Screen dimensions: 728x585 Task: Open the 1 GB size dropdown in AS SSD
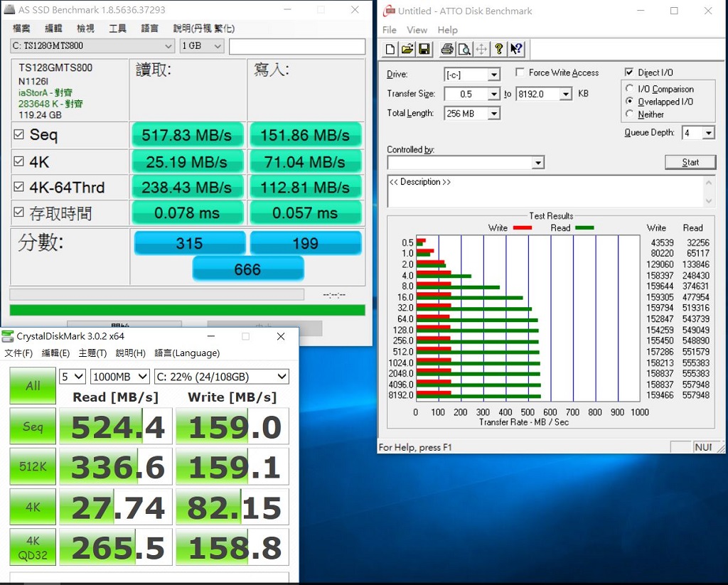point(202,46)
